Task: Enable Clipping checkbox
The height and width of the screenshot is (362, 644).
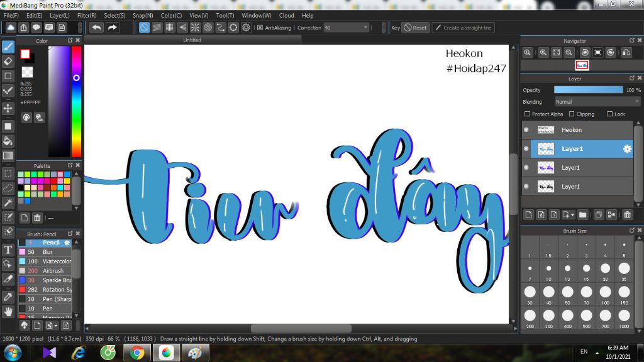Action: pos(571,114)
